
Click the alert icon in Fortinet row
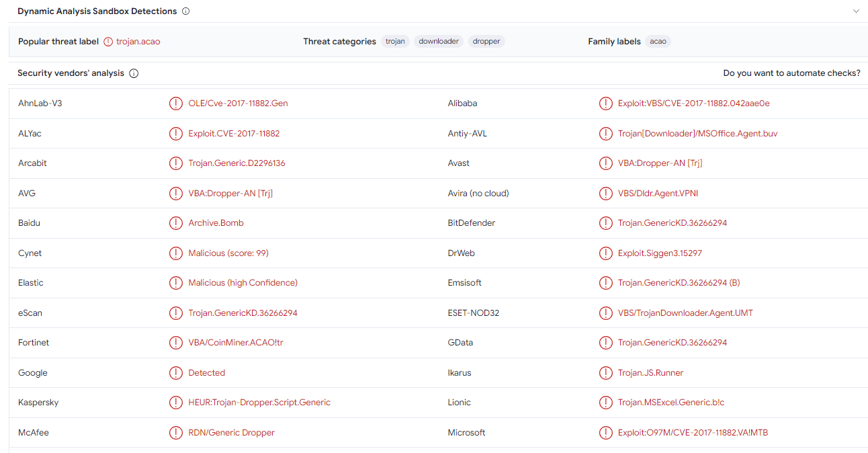point(175,343)
